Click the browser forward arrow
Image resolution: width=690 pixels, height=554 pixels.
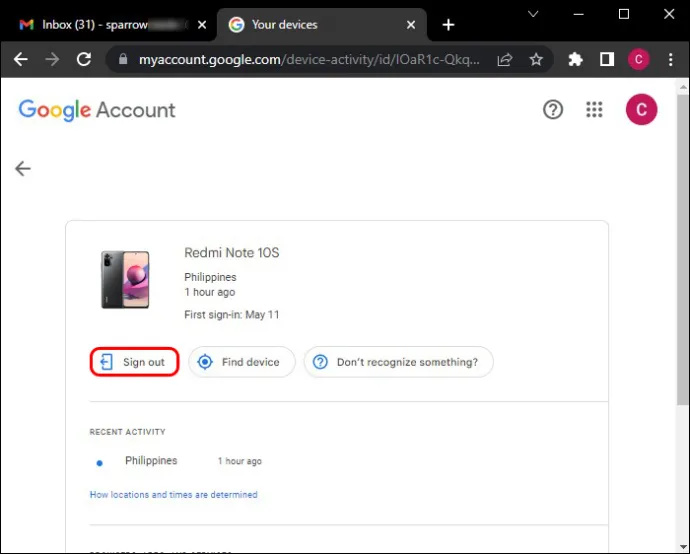pyautogui.click(x=52, y=59)
